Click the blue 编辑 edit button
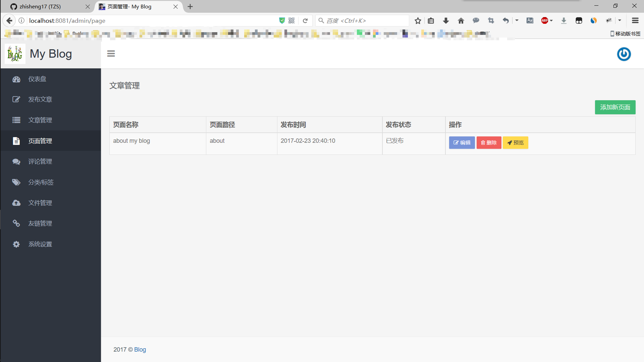This screenshot has height=362, width=644. 462,143
